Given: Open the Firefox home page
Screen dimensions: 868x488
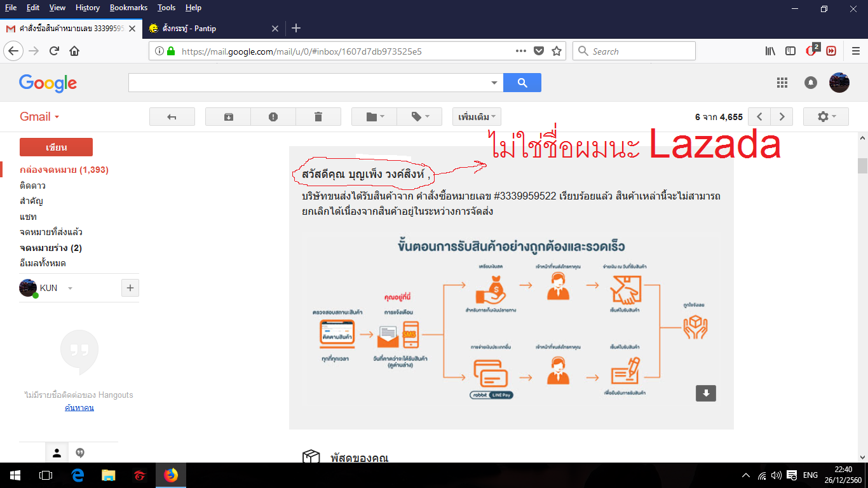Looking at the screenshot, I should pos(74,51).
